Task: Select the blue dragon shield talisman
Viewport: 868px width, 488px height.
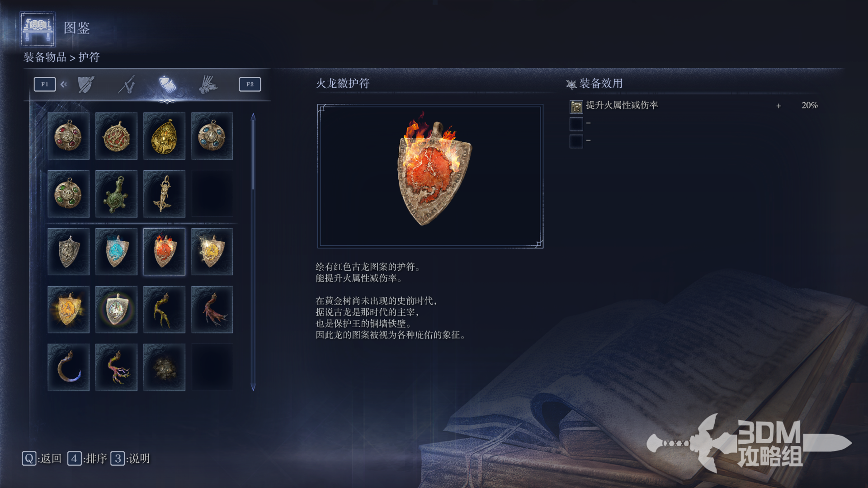Action: click(x=116, y=252)
